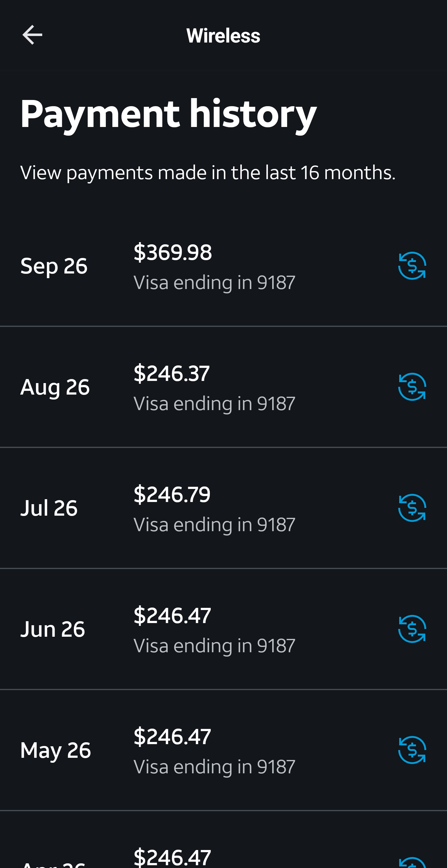Tap refund icon for Sep 26 payment

tap(412, 266)
